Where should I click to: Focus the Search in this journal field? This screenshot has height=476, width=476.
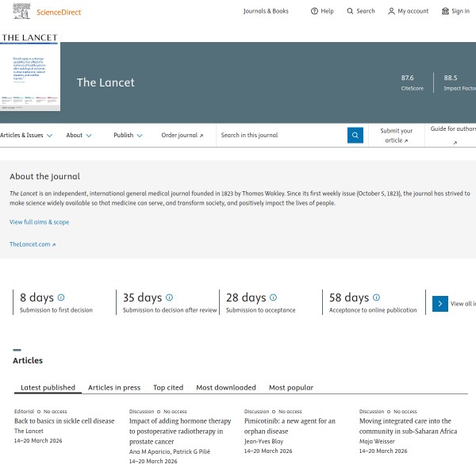click(282, 135)
